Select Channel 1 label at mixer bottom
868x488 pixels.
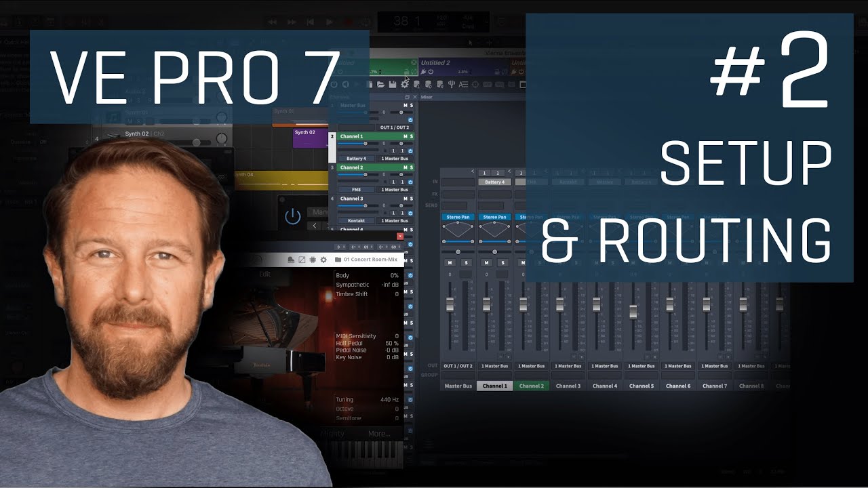point(495,386)
